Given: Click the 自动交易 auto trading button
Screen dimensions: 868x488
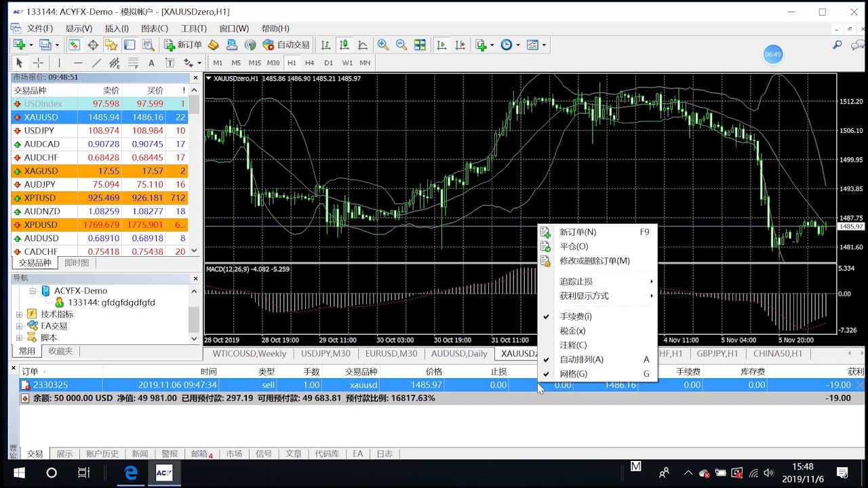Looking at the screenshot, I should (x=286, y=45).
